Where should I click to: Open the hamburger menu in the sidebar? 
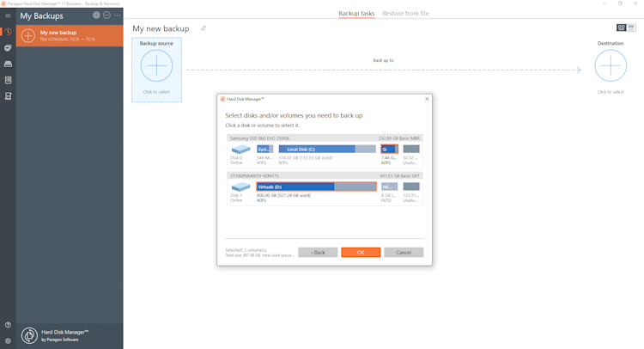click(8, 15)
